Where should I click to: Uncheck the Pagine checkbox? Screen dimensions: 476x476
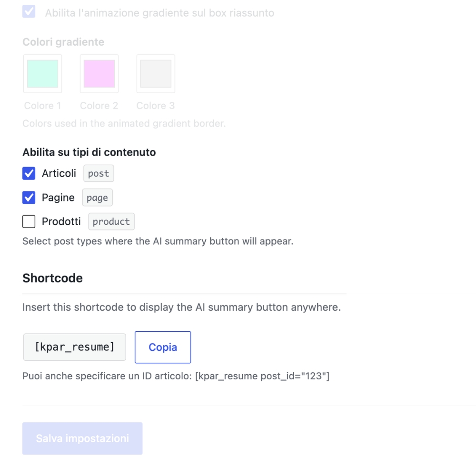[x=29, y=198]
